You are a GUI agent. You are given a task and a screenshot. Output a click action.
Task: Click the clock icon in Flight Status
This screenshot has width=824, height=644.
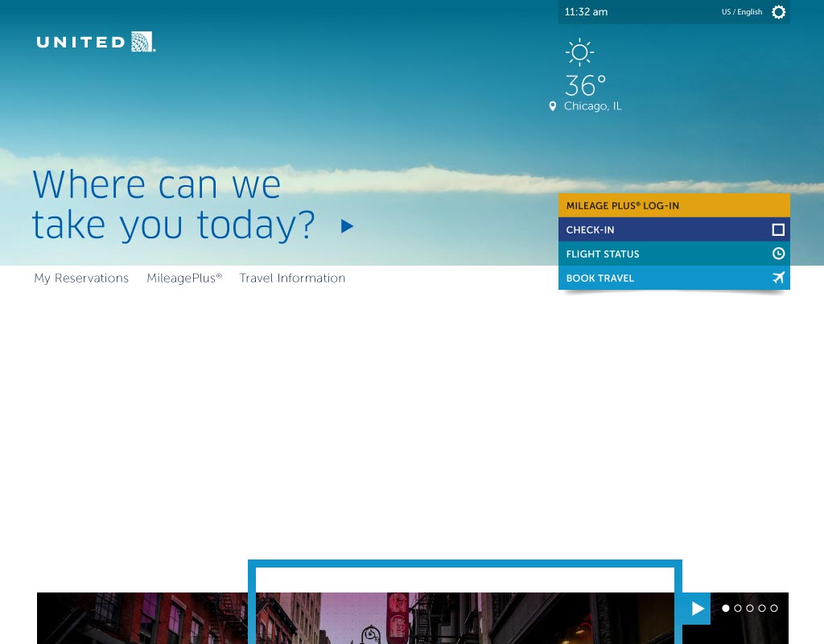(x=778, y=254)
